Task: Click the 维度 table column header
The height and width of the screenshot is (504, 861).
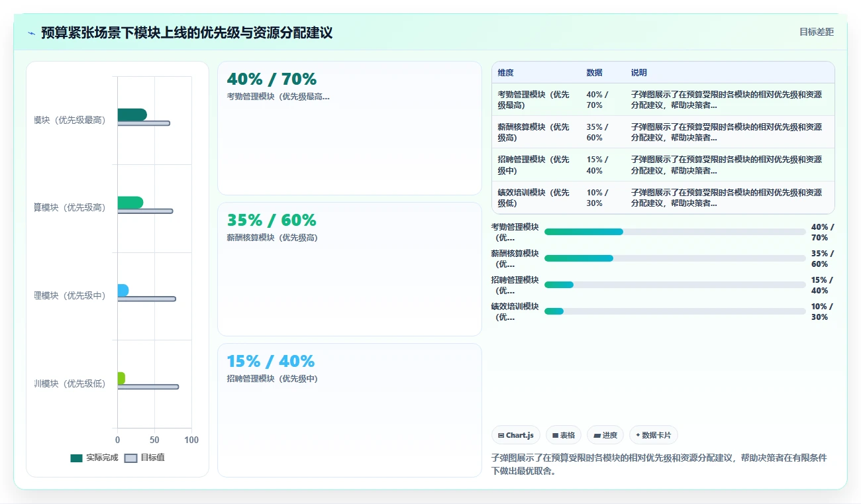Action: [505, 73]
